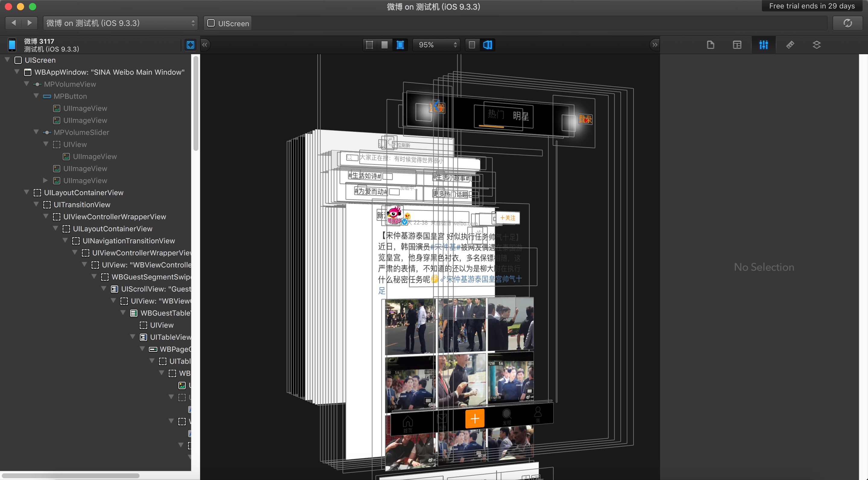Open the Identity inspector tab (document icon)

pos(710,45)
